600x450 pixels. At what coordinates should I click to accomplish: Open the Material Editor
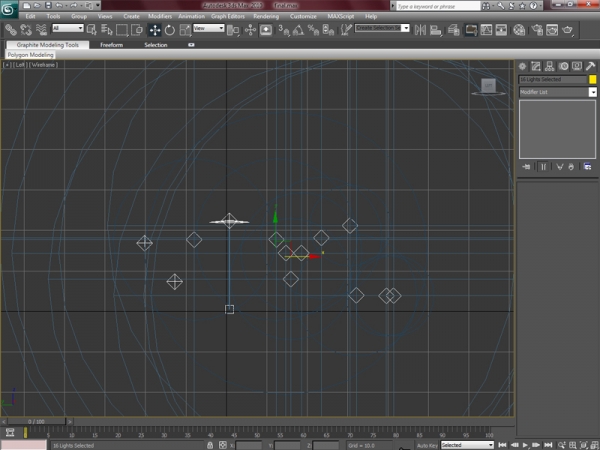pyautogui.click(x=519, y=30)
